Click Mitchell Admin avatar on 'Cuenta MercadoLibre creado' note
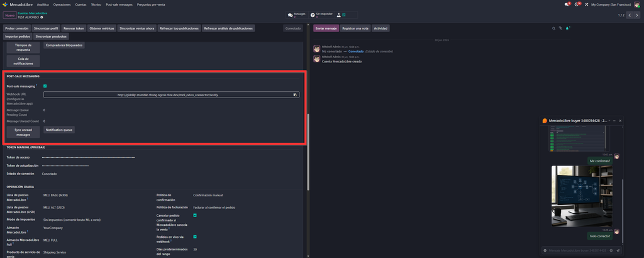 click(x=317, y=59)
